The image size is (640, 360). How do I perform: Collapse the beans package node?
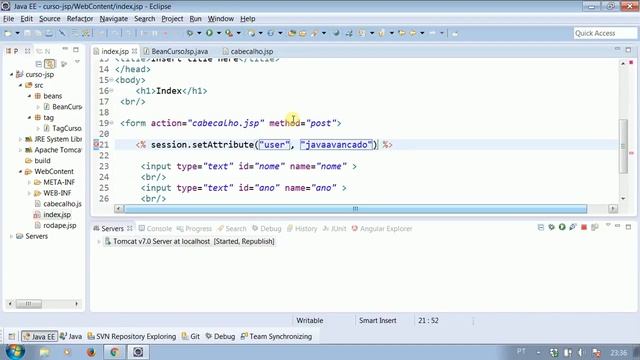pos(29,96)
